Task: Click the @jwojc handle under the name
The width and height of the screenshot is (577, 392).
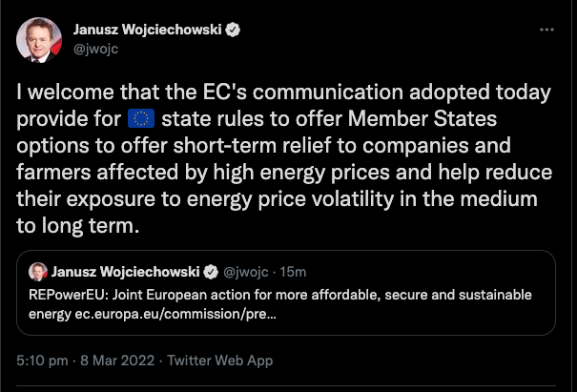Action: click(x=95, y=49)
